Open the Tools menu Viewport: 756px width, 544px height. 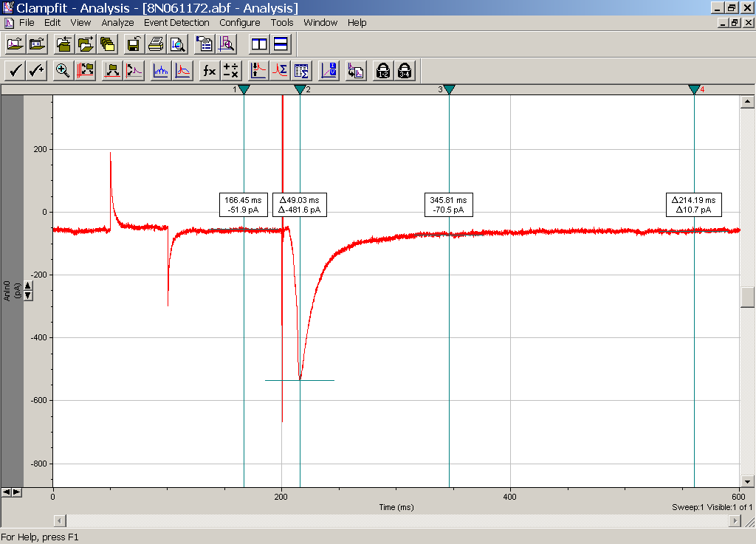pos(282,23)
